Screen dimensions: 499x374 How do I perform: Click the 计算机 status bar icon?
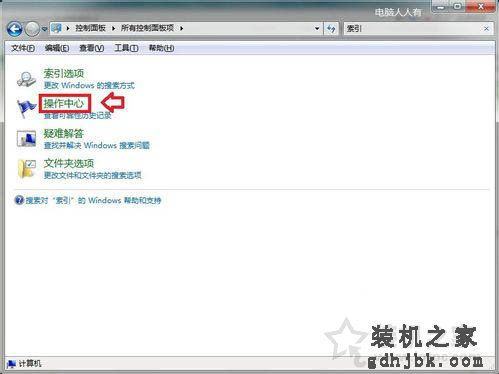(11, 364)
